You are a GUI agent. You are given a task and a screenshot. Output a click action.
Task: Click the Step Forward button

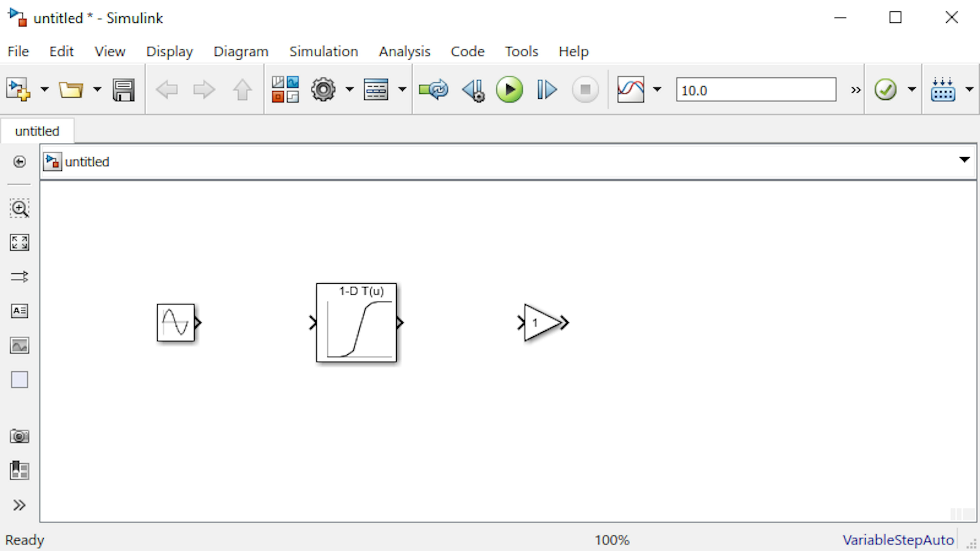547,90
